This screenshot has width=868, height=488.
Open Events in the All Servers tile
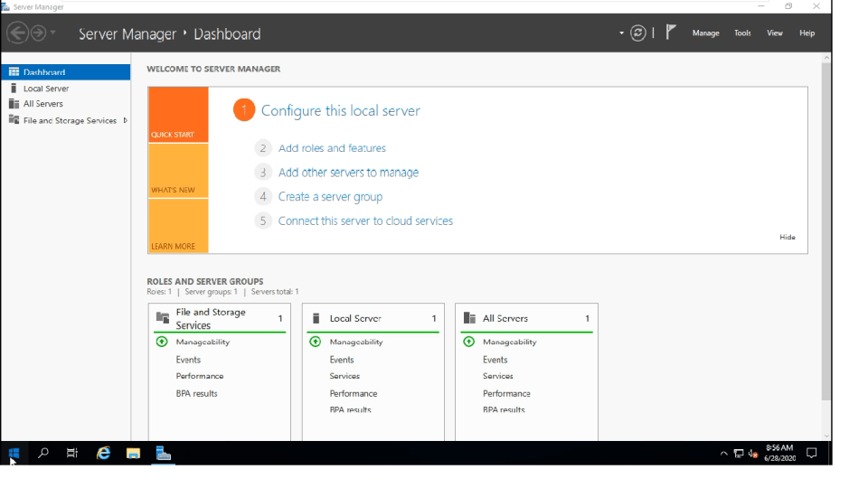[495, 360]
